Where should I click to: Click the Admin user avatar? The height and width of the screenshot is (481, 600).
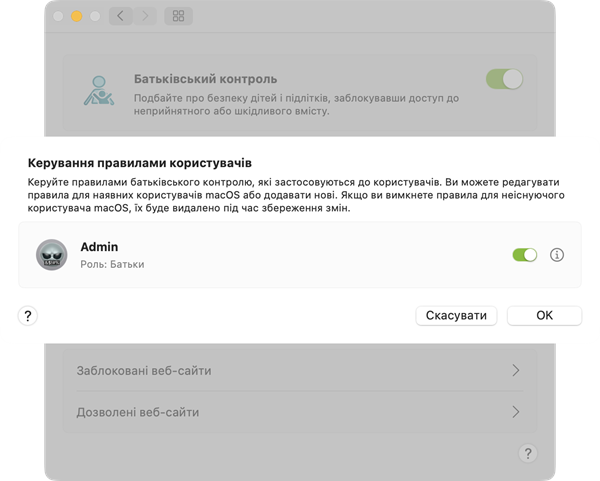(x=52, y=255)
